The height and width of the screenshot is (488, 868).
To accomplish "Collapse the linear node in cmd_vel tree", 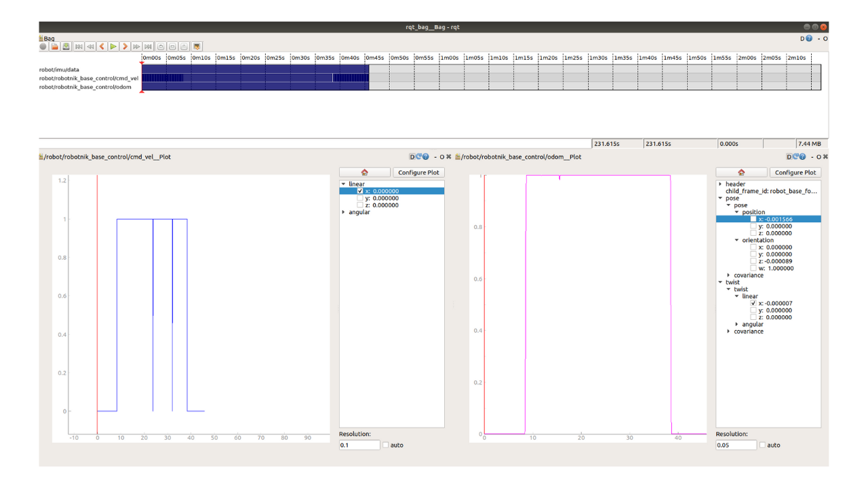I will pyautogui.click(x=344, y=184).
